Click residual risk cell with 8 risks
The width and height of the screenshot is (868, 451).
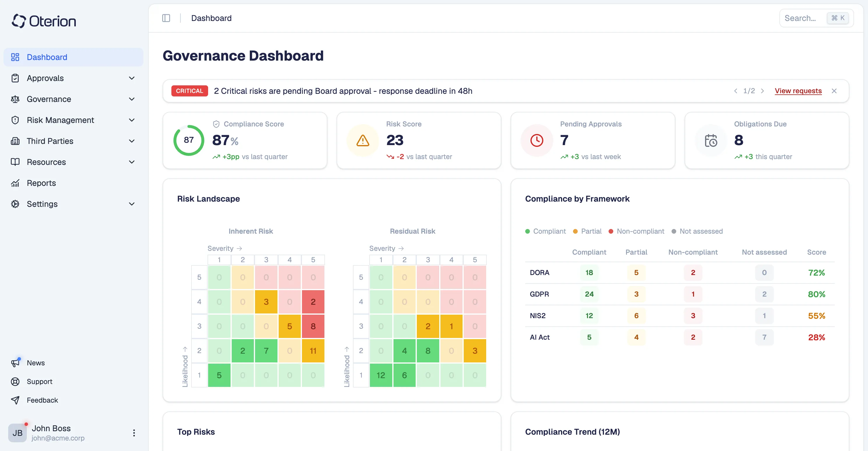[428, 350]
